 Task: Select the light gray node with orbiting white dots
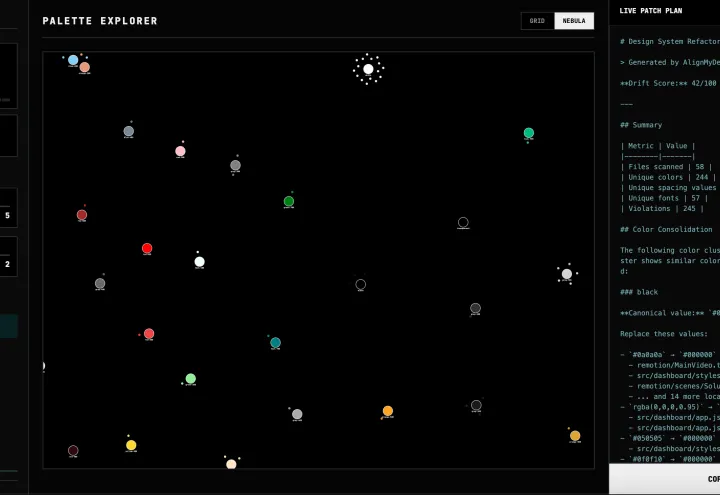[567, 274]
